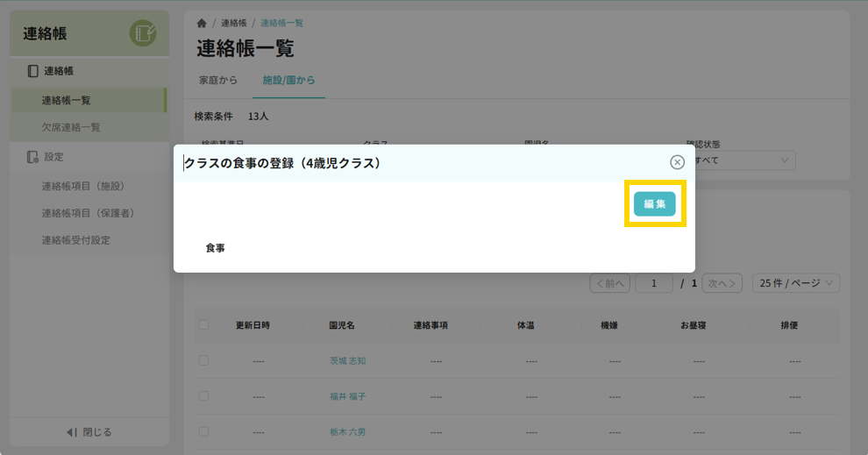Select the 施設/園から tab
The height and width of the screenshot is (455, 868).
(x=288, y=81)
